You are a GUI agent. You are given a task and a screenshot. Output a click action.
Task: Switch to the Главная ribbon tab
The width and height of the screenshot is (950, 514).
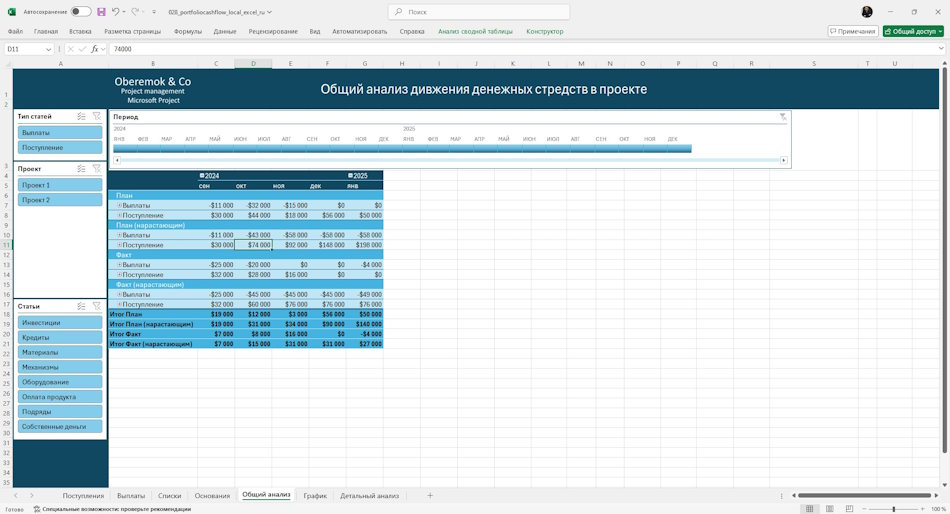[46, 31]
